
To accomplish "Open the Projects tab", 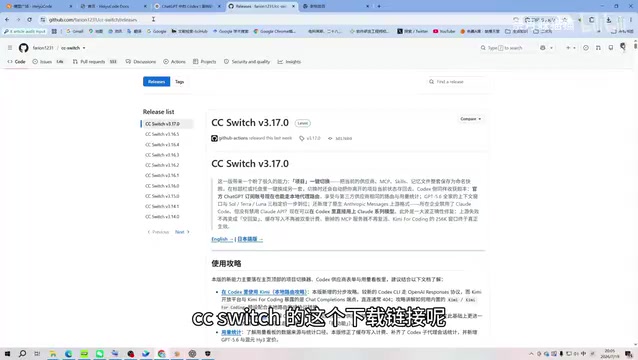I will pyautogui.click(x=205, y=62).
